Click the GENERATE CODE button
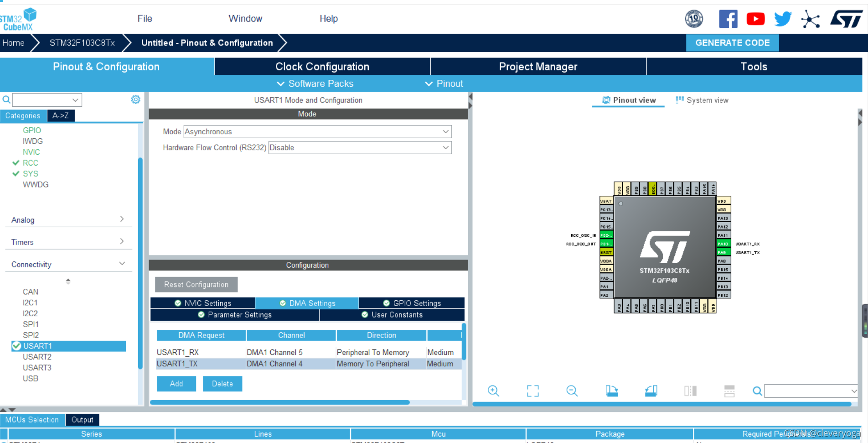 click(x=732, y=43)
